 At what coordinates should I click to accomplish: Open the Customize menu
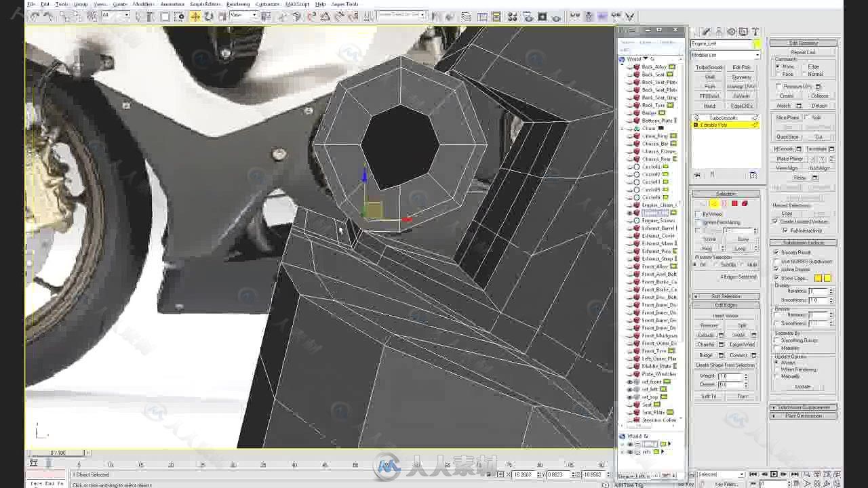point(268,4)
